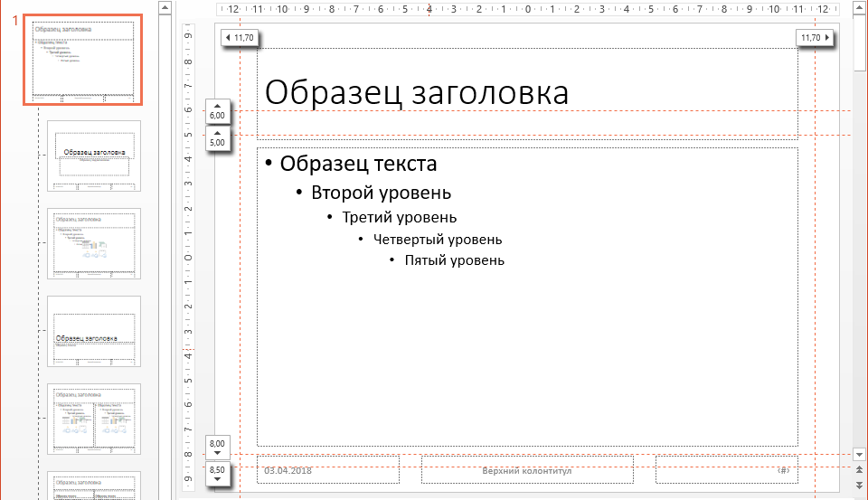The height and width of the screenshot is (500, 868).
Task: Select the title and content layout thumbnail
Action: (x=94, y=243)
